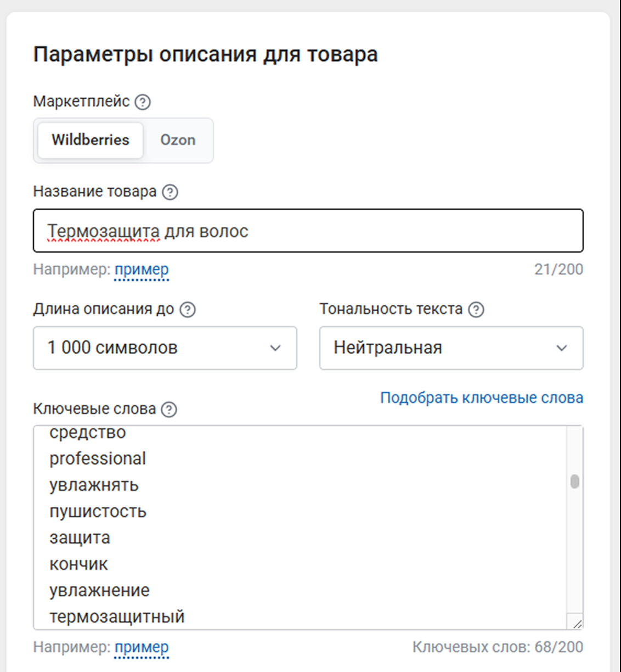
Task: Click help icon beside Название товара
Action: (x=171, y=192)
